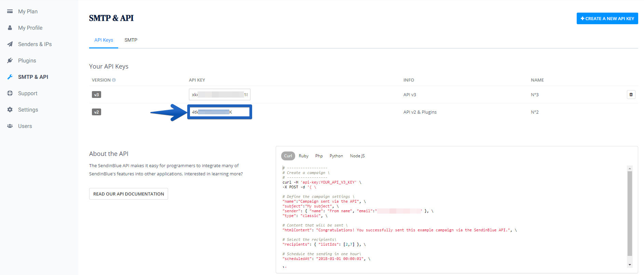Open Settings sidebar item
This screenshot has height=275, width=644.
28,110
